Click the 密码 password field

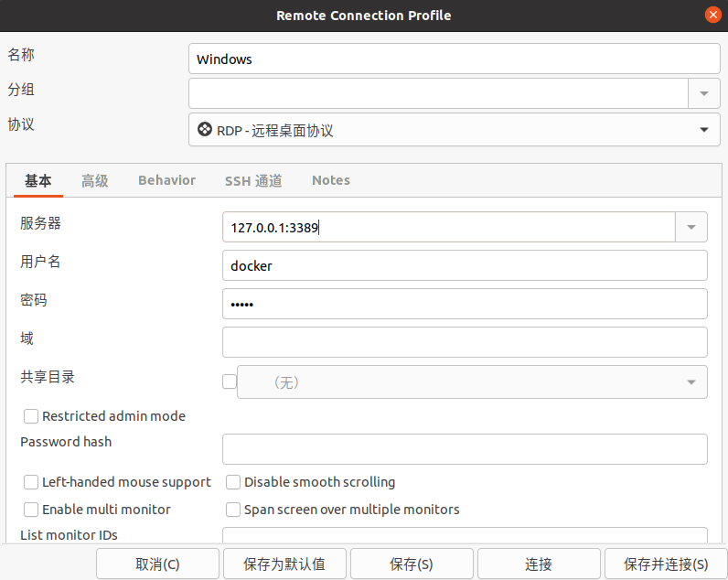click(465, 304)
